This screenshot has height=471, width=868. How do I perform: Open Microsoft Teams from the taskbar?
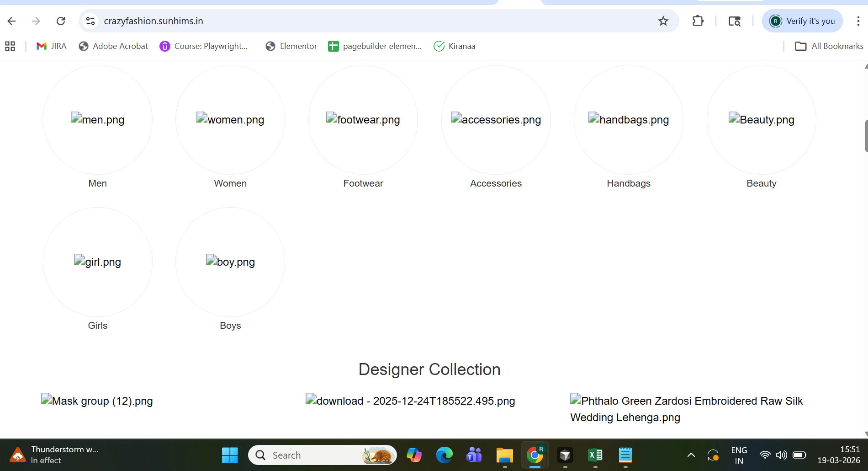point(475,455)
